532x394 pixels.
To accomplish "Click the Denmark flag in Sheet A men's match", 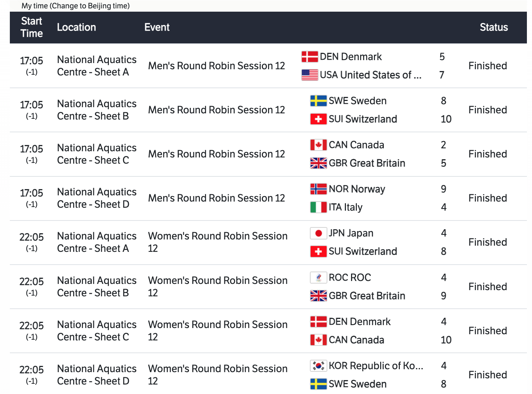I will tap(310, 57).
